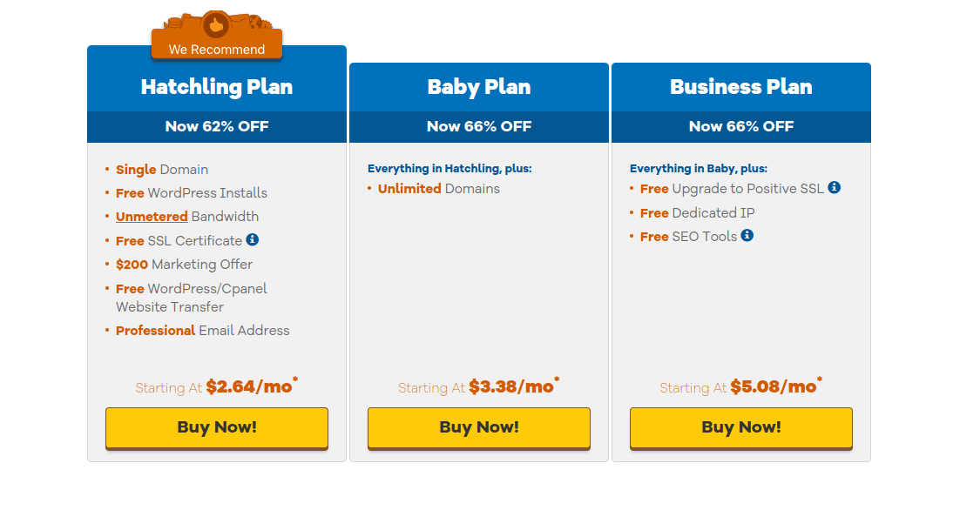Click the $5.08/mo starting price text

point(740,386)
